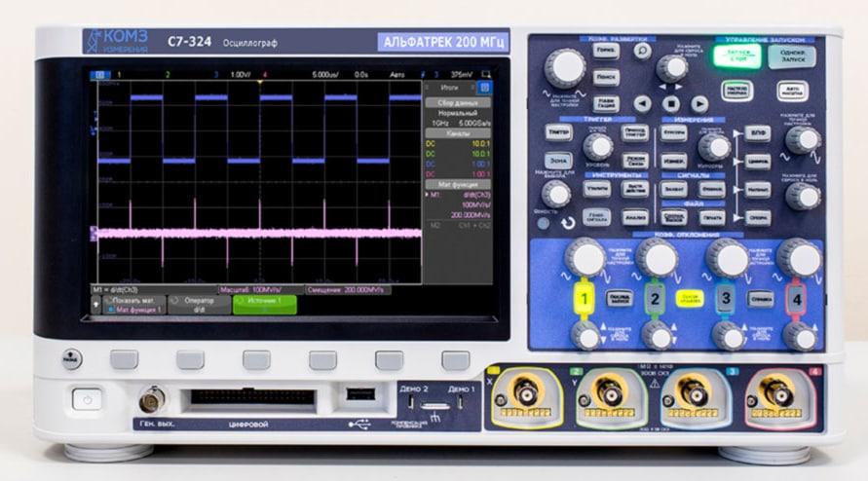868x481 pixels.
Task: Tap the blue sidebar icon beside Итоги
Action: pyautogui.click(x=485, y=88)
